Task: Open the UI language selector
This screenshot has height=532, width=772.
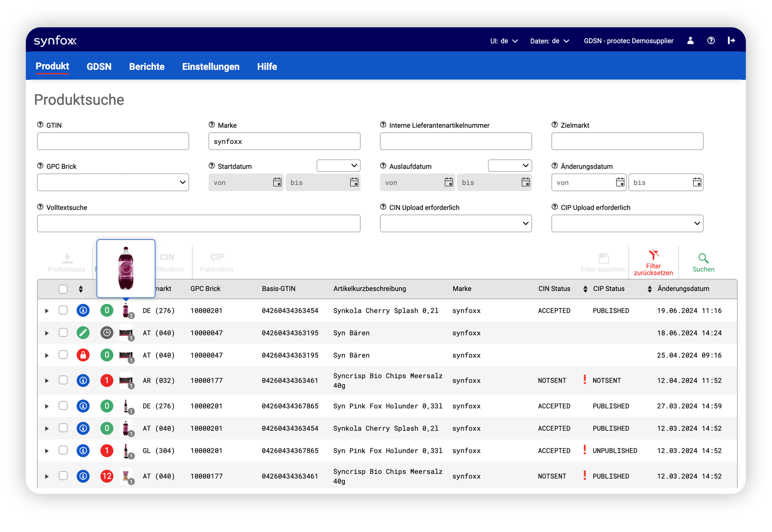Action: coord(503,41)
